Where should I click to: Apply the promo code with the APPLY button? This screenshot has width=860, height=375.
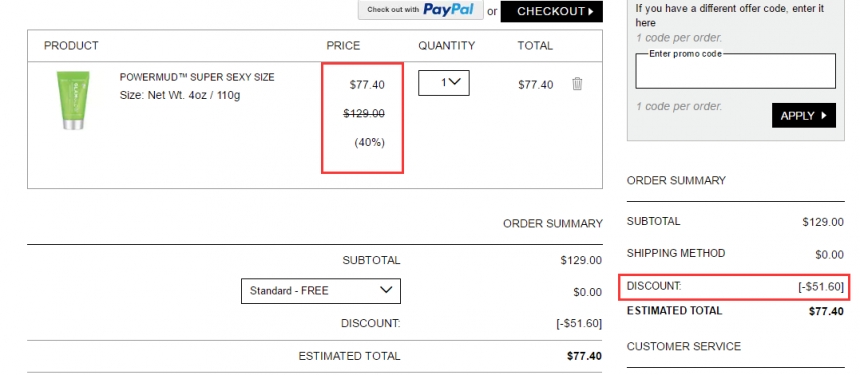[804, 115]
